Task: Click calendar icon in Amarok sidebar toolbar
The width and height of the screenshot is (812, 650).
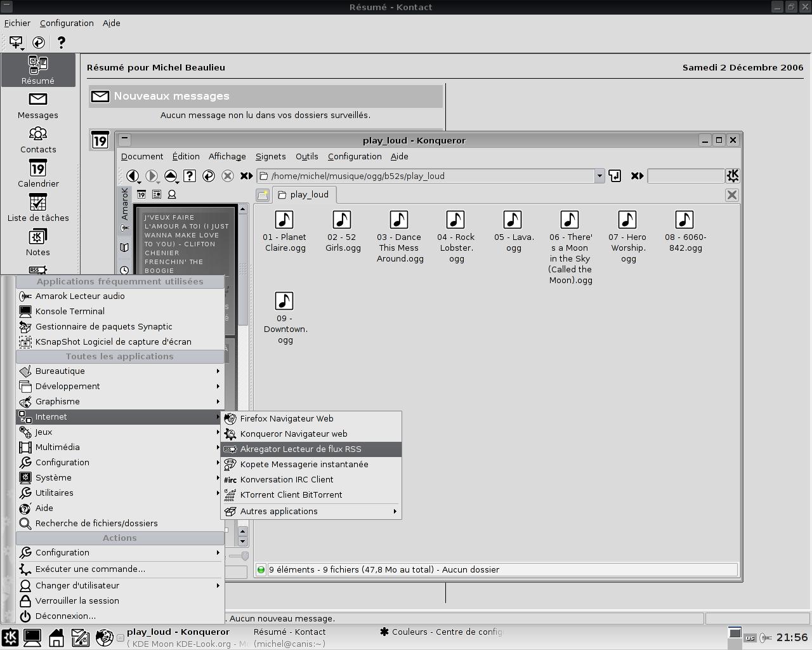Action: click(141, 194)
